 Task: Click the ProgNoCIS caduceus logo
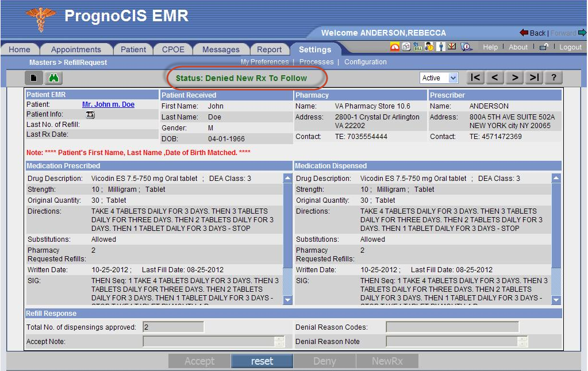point(40,18)
